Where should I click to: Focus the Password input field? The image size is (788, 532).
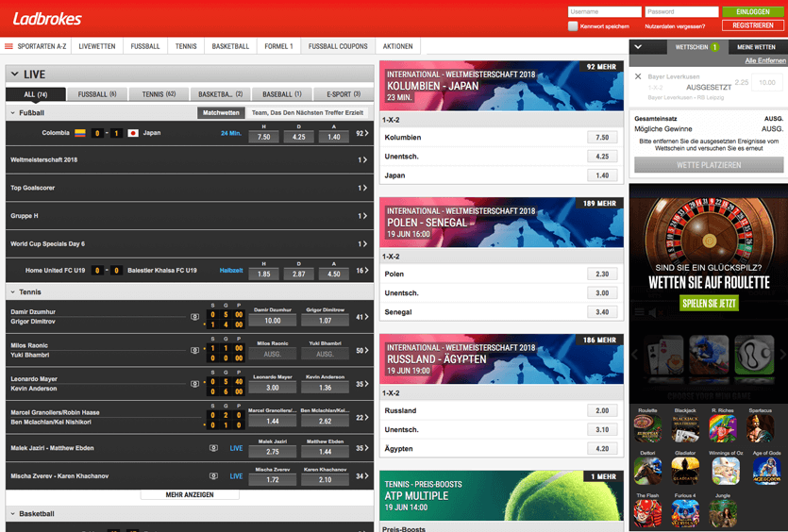(681, 11)
